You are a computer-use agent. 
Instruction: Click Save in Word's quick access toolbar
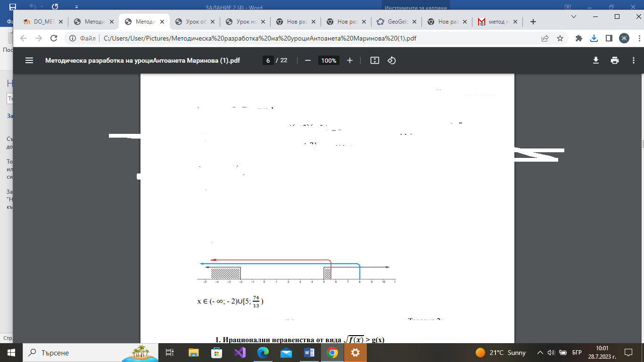(x=12, y=7)
